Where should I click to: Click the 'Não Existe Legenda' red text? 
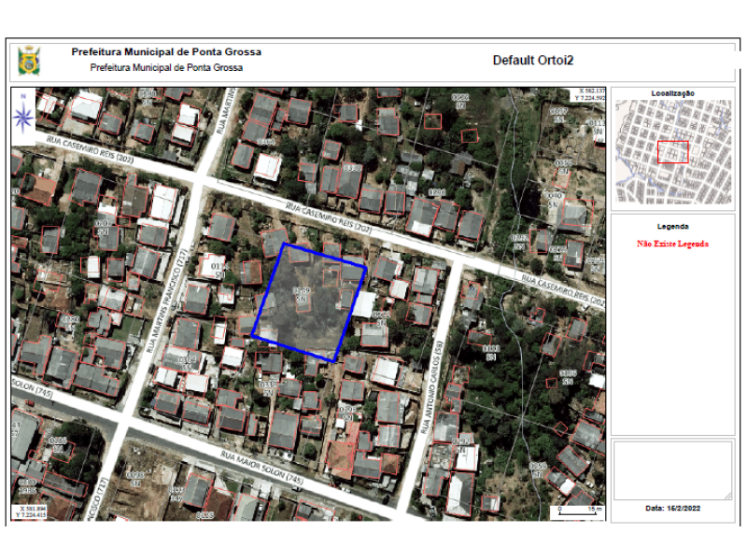point(672,244)
